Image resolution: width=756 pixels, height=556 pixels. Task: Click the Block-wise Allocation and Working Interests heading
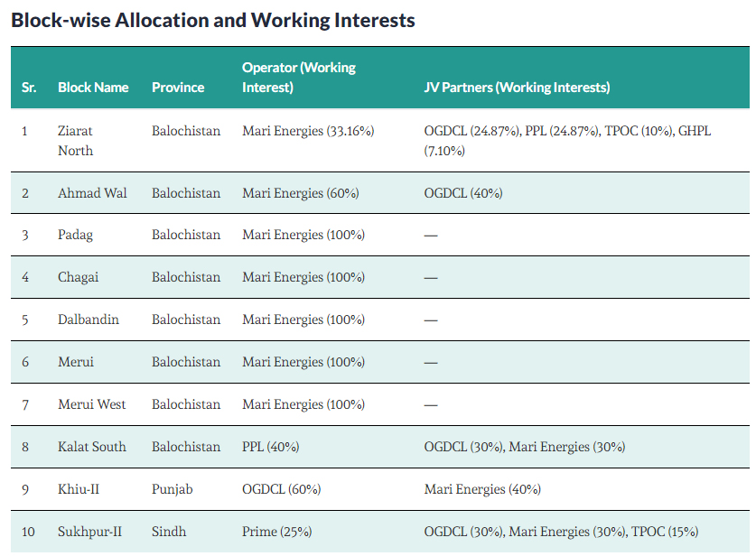pyautogui.click(x=213, y=20)
